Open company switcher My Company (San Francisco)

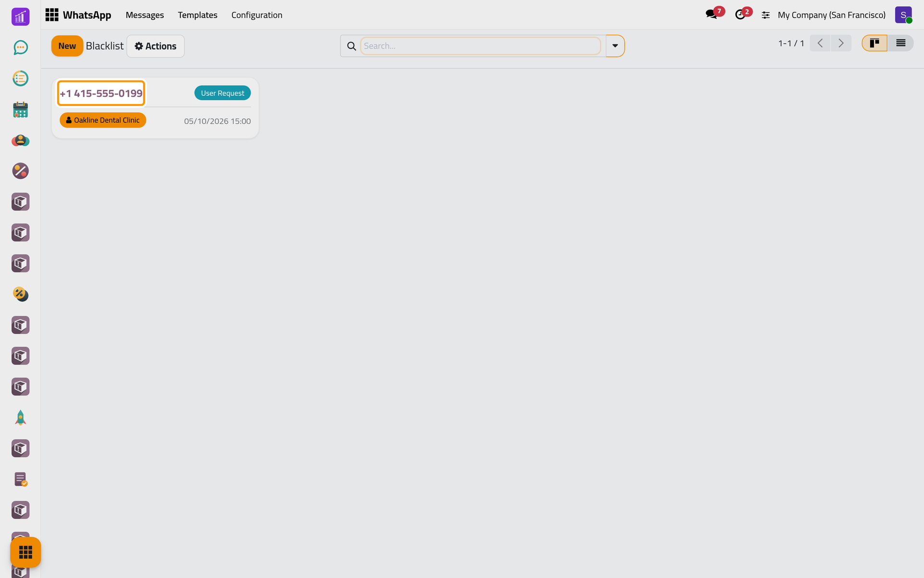point(832,15)
